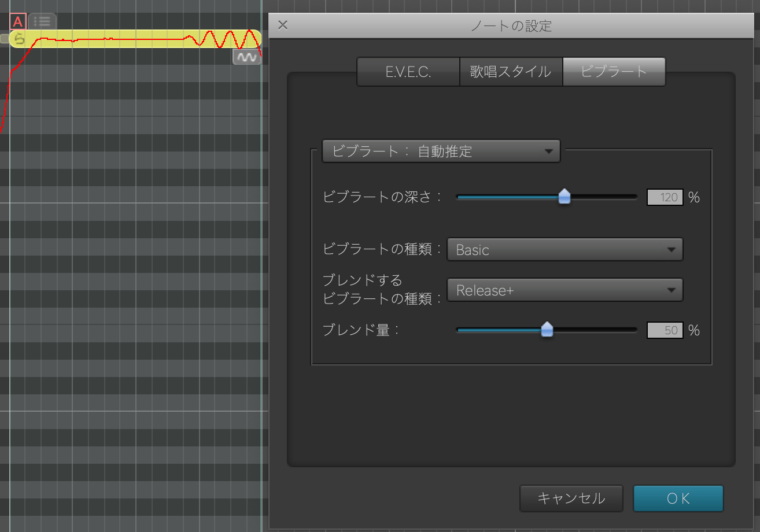This screenshot has width=760, height=532.
Task: Switch to the E.V.E.C. tab
Action: [x=408, y=72]
